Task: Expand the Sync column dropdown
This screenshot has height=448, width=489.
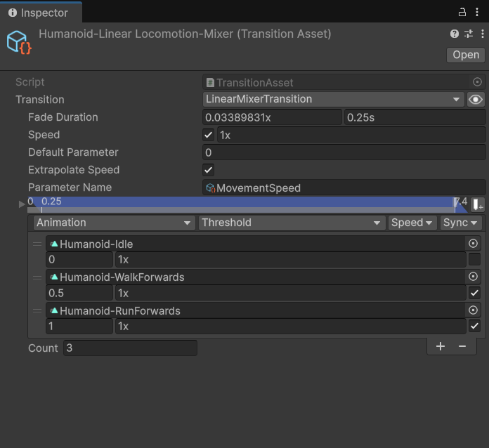Action: tap(460, 223)
